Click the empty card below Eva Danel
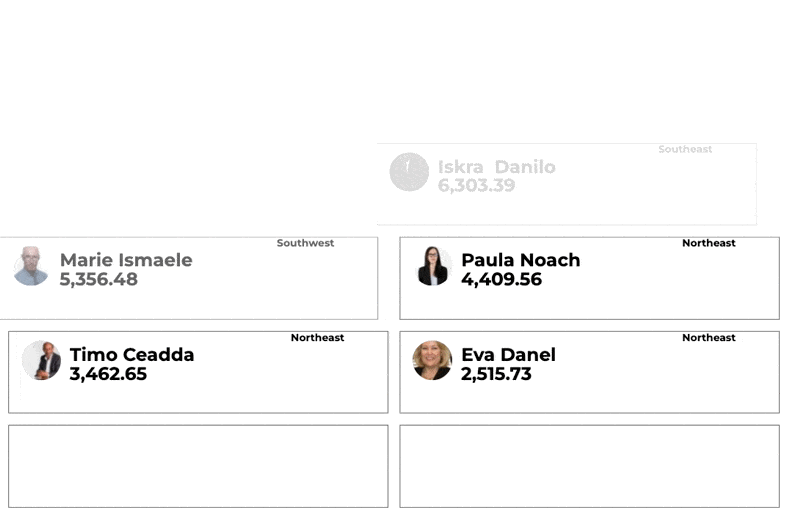 (x=589, y=466)
